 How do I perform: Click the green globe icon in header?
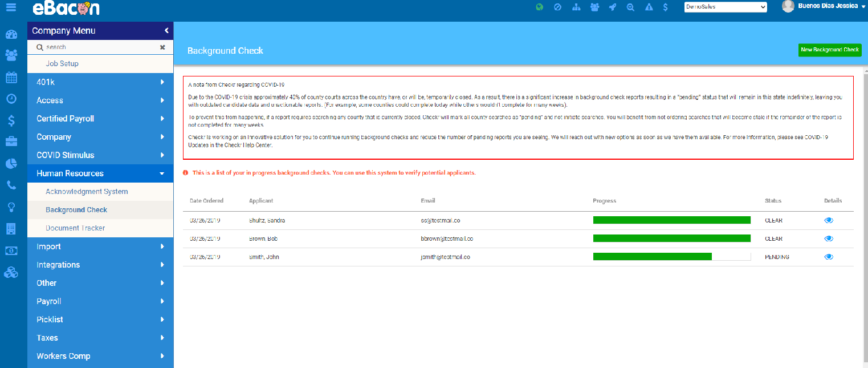click(x=539, y=7)
